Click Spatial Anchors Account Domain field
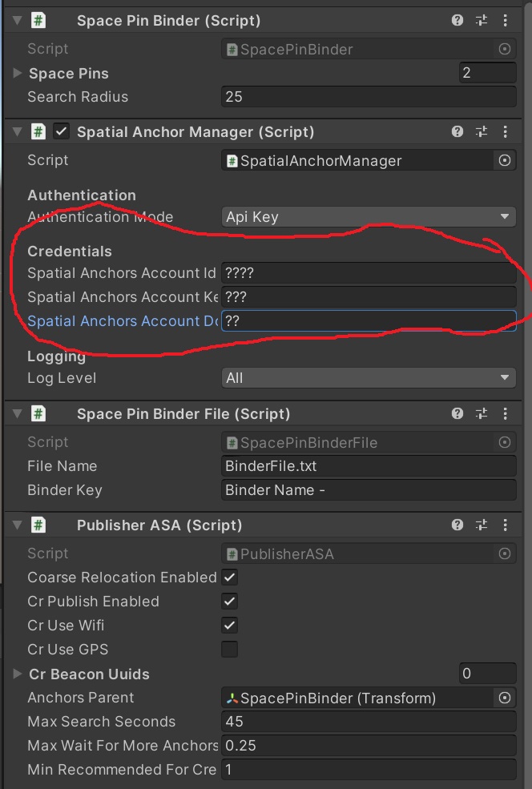This screenshot has width=532, height=789. click(x=369, y=321)
